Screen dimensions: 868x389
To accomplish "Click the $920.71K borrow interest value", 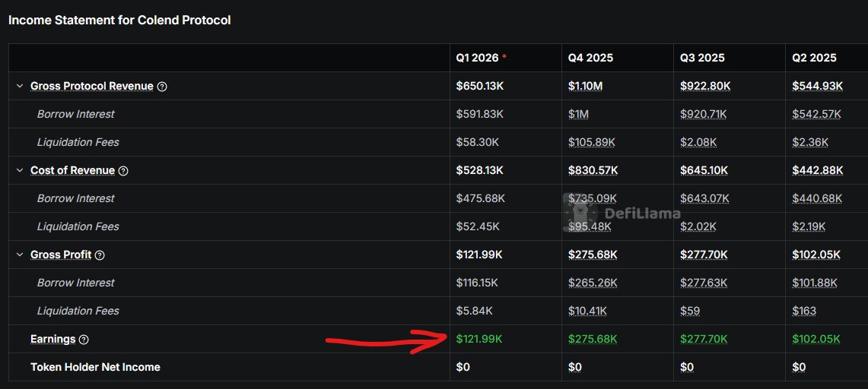I will 704,115.
